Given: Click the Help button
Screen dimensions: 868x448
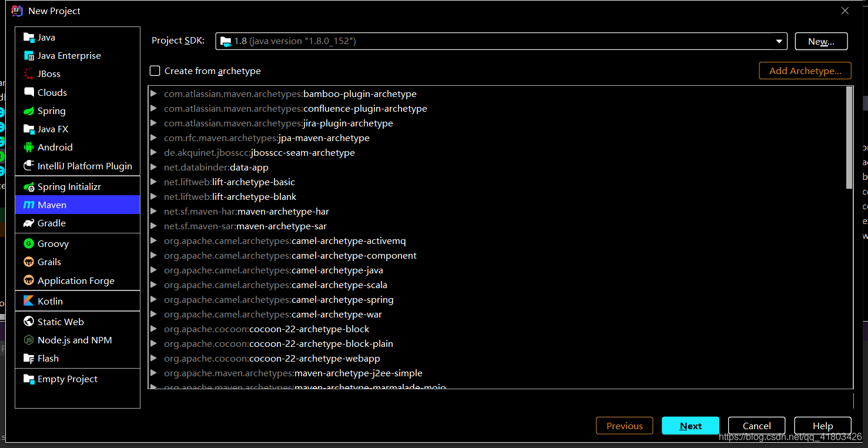Looking at the screenshot, I should click(823, 426).
